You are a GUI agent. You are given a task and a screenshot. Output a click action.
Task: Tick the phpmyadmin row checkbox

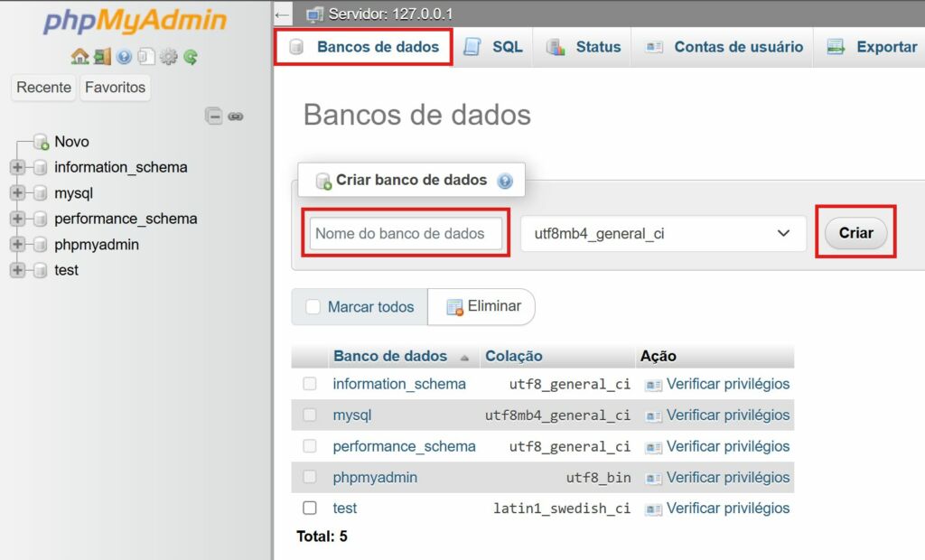310,476
